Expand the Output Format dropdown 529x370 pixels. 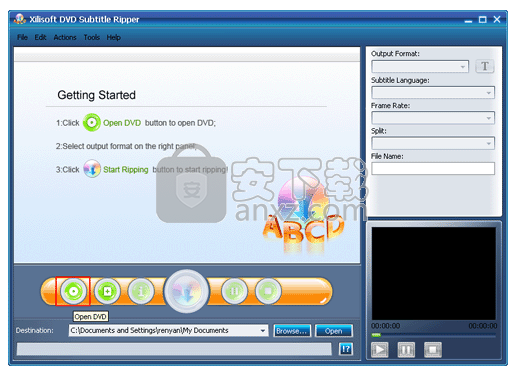[463, 67]
